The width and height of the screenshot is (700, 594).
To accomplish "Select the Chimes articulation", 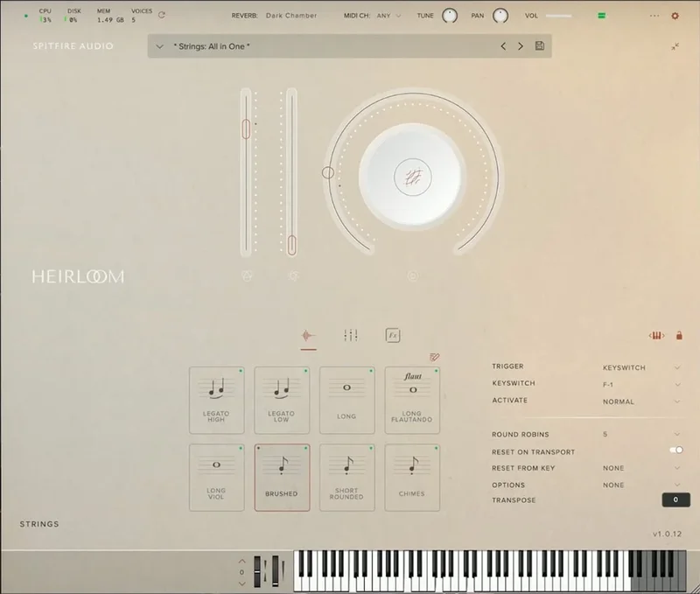I will pos(412,478).
